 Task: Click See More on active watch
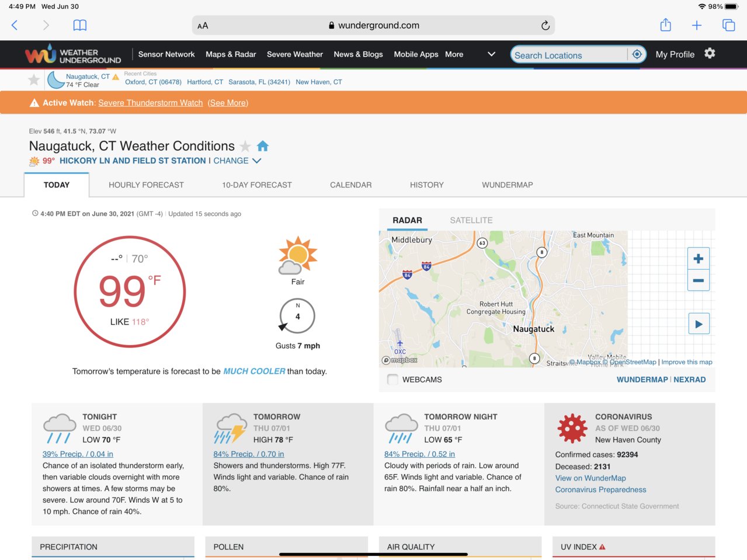pos(228,103)
